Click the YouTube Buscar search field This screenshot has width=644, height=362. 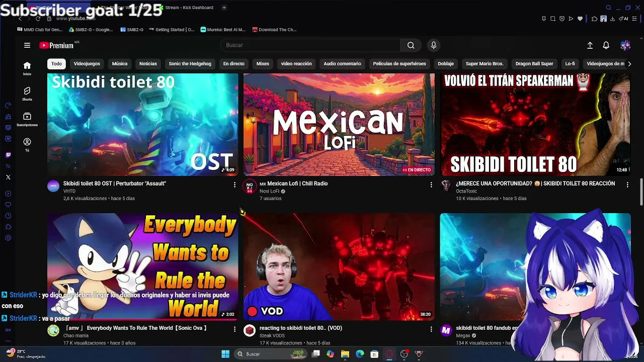tap(310, 45)
